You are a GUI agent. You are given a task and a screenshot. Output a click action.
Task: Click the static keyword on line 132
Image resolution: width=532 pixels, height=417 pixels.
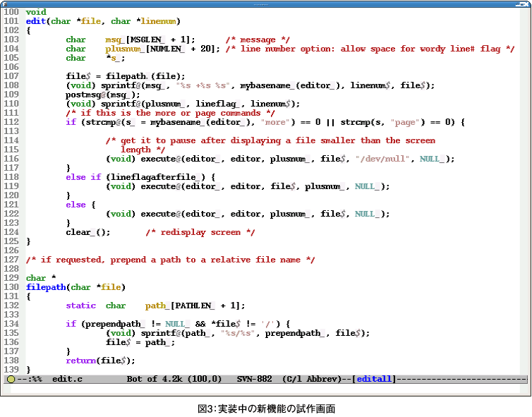pos(80,306)
